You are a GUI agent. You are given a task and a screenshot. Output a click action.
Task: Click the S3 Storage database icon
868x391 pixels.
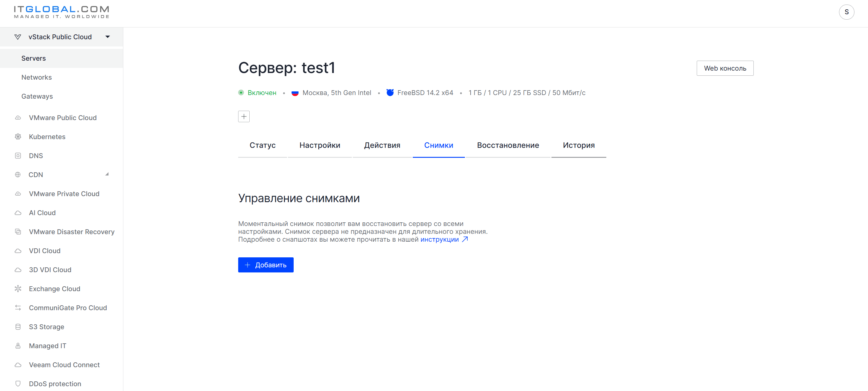tap(18, 327)
